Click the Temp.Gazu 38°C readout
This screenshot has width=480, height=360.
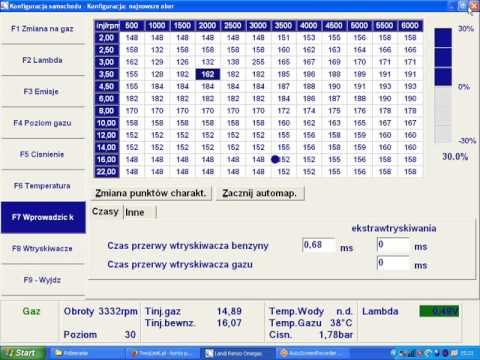coord(310,323)
